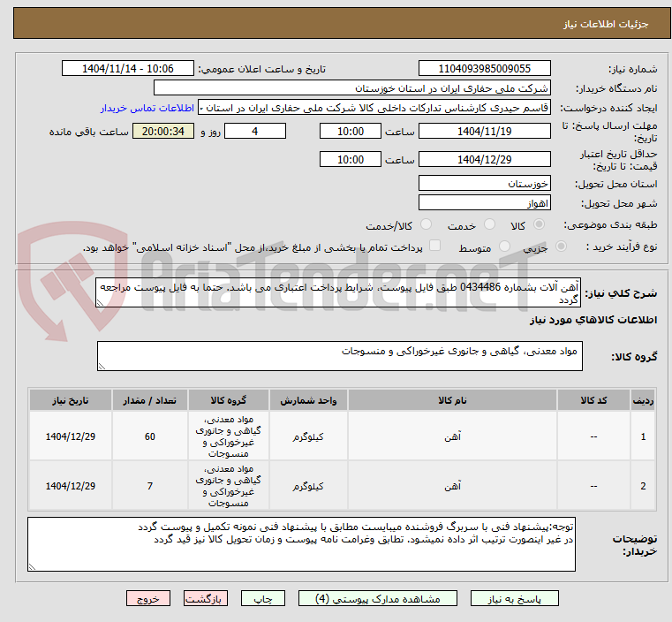Click the request creator field قاسم حیدری

click(x=374, y=108)
